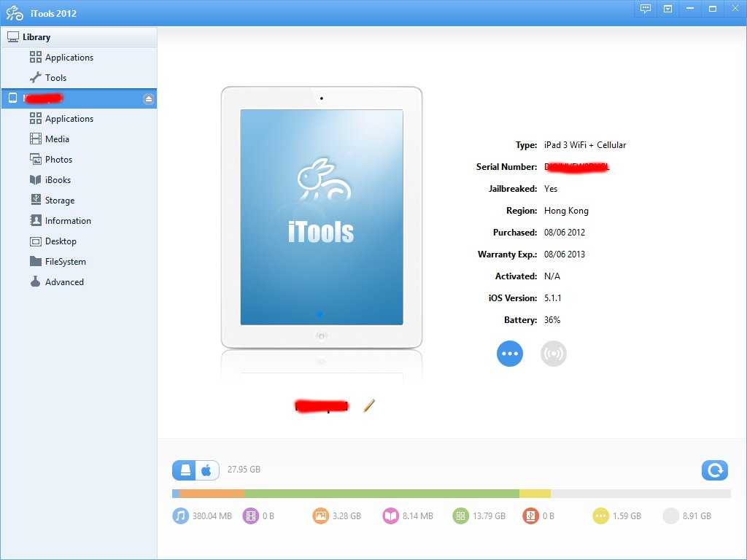This screenshot has height=560, width=747.
Task: Click the redacted device name below the iPad
Action: (x=322, y=406)
